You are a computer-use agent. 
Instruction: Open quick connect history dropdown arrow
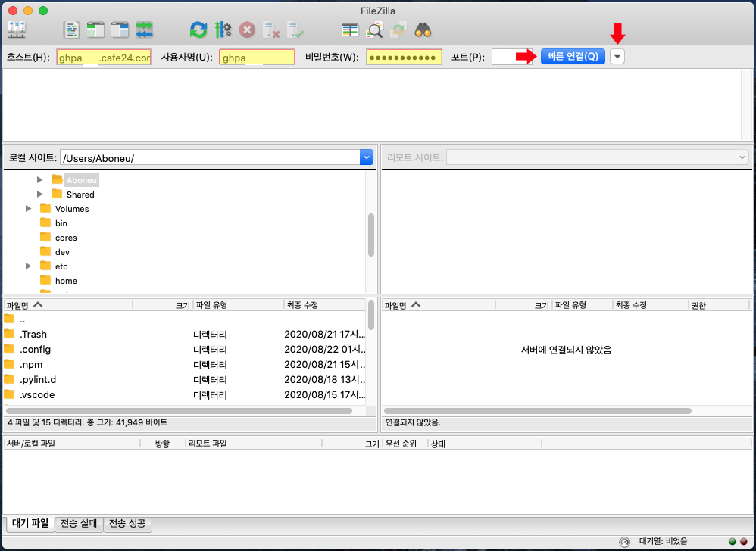[617, 56]
